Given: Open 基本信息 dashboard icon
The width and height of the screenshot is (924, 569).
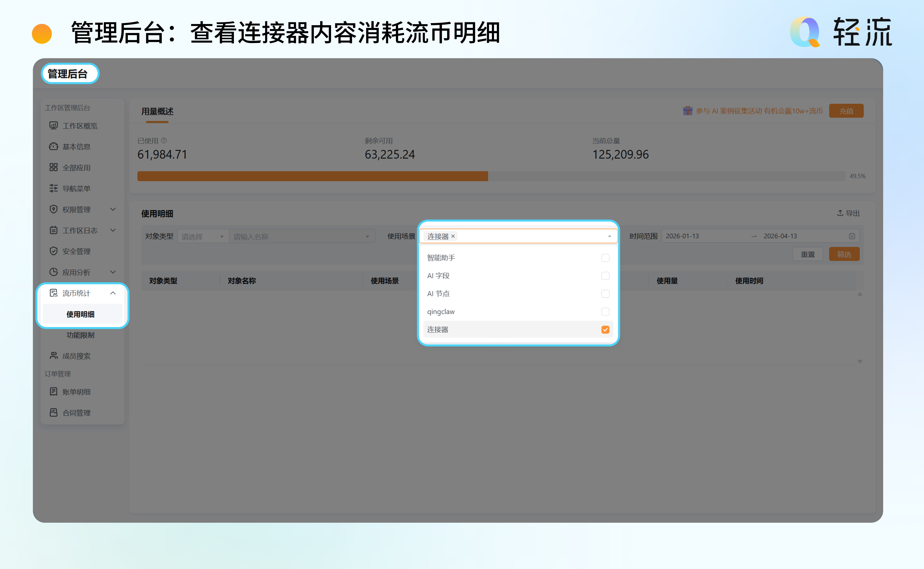Looking at the screenshot, I should (53, 146).
